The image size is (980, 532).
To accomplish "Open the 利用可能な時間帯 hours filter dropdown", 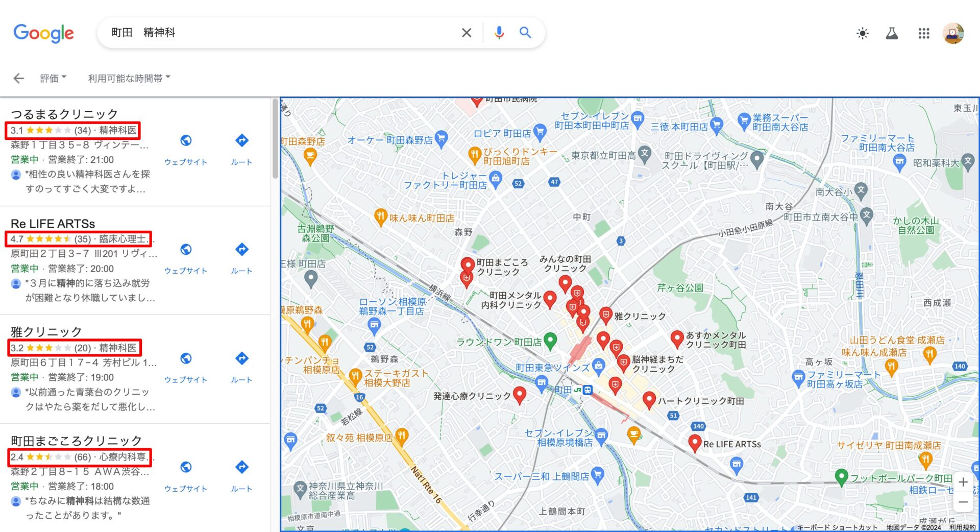I will pyautogui.click(x=129, y=78).
